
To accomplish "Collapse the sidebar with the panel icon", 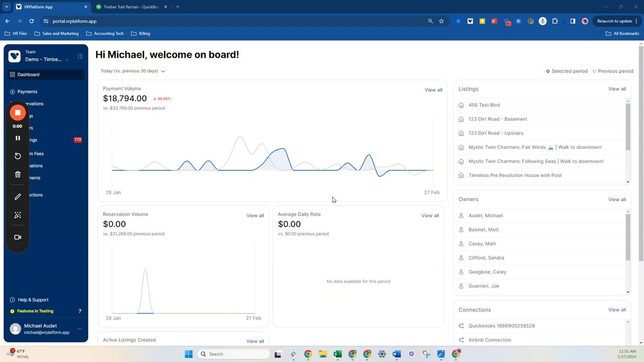I will tap(80, 56).
